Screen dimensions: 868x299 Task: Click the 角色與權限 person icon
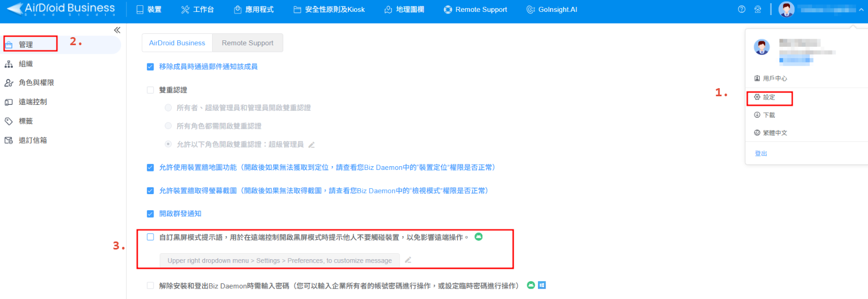coord(9,83)
